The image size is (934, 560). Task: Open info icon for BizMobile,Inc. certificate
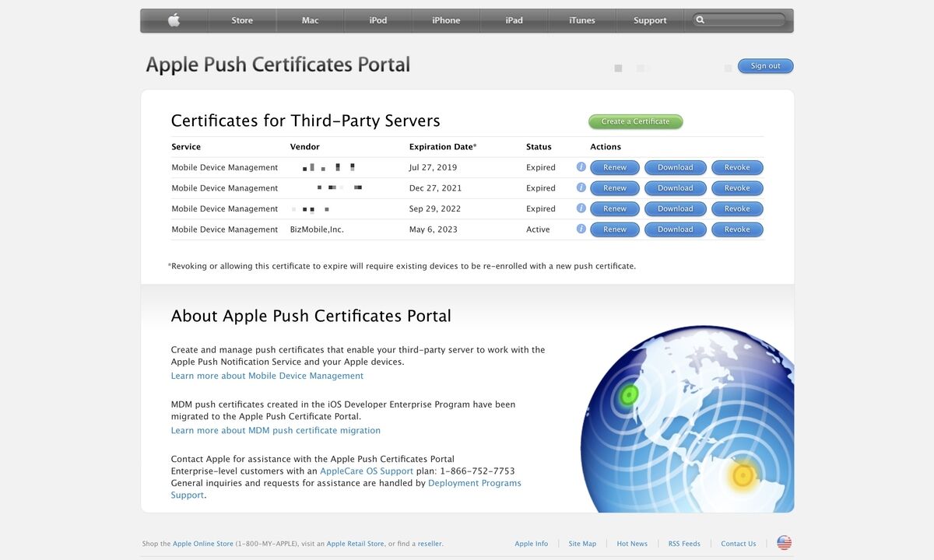[x=581, y=229]
